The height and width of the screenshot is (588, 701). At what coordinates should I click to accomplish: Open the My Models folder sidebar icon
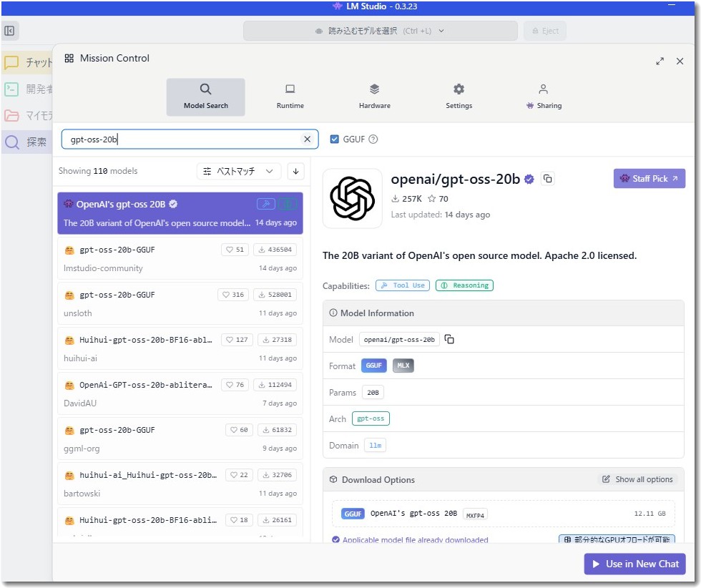[x=11, y=116]
